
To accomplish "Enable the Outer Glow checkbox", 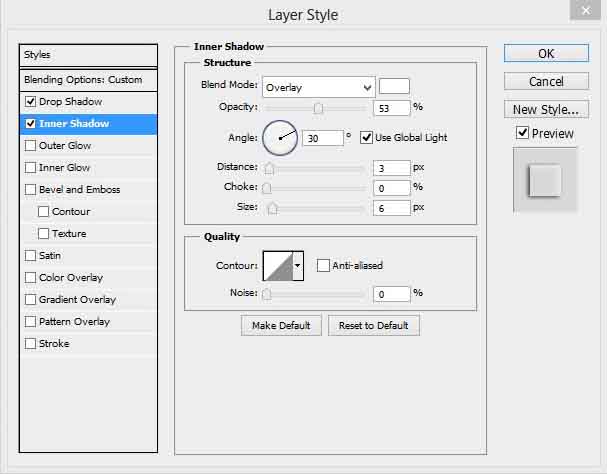I will pos(30,146).
